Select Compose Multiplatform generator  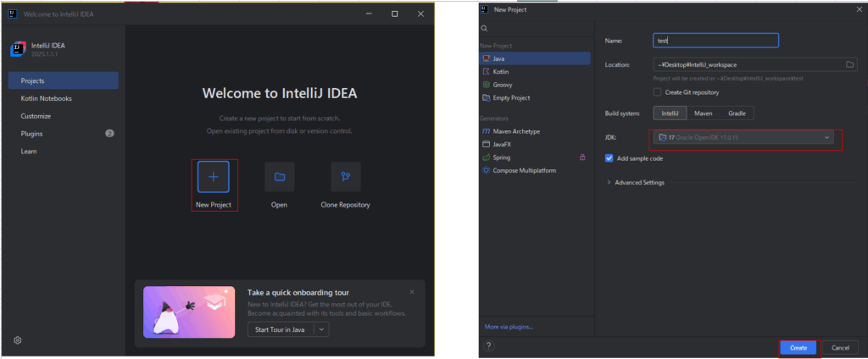click(536, 170)
